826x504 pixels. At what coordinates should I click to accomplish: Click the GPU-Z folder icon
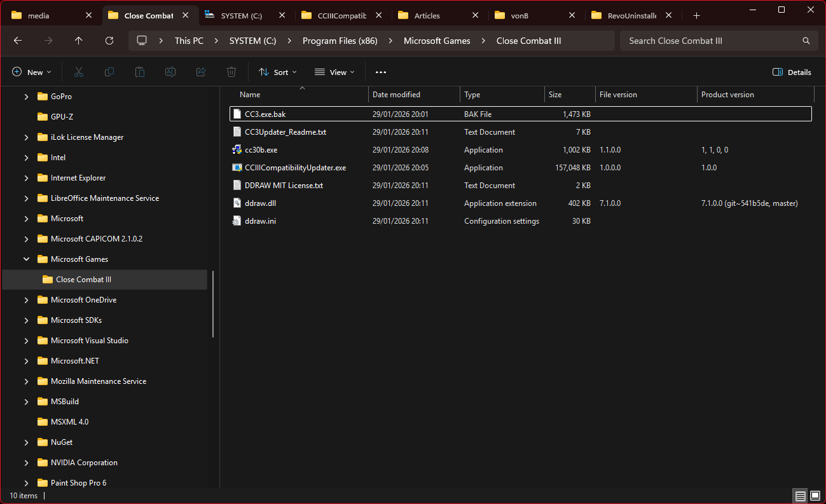pos(43,117)
